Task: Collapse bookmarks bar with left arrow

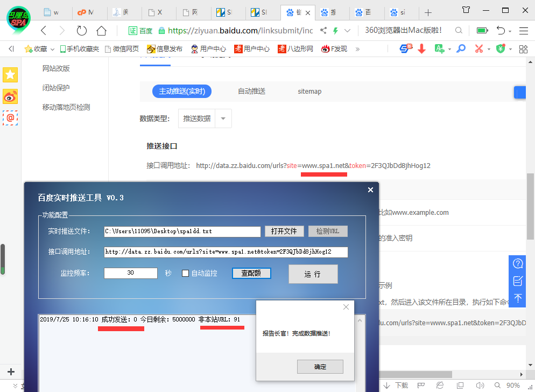Action: coord(11,49)
